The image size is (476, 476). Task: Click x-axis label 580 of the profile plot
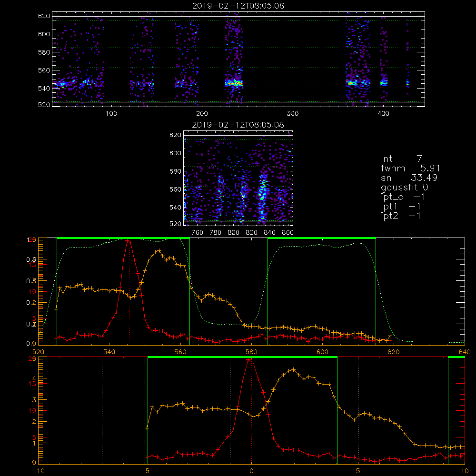[x=251, y=352]
